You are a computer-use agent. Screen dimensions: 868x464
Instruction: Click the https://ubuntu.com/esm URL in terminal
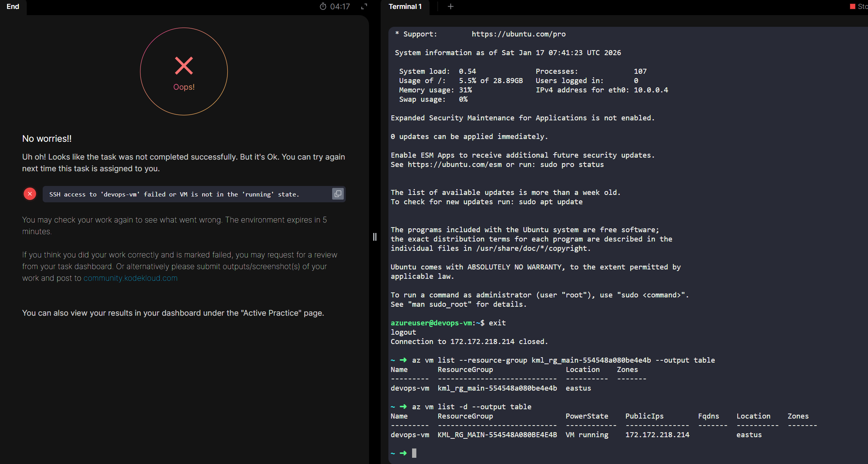coord(454,165)
